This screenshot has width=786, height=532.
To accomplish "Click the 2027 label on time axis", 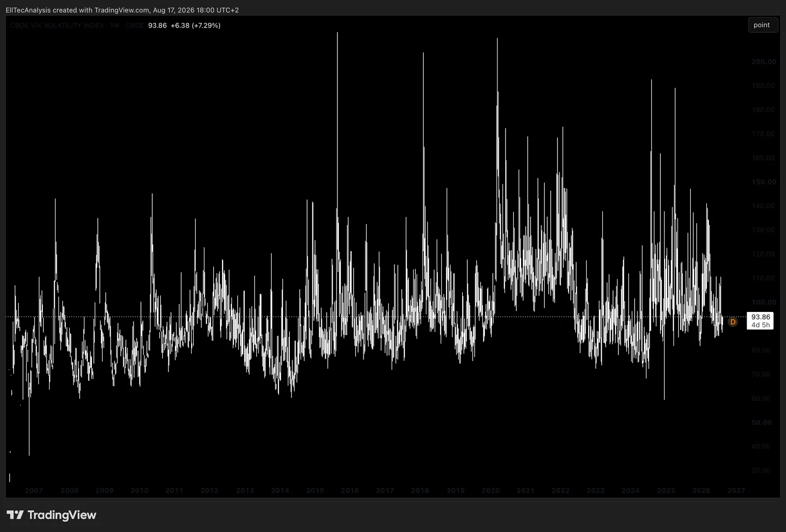I will click(736, 490).
